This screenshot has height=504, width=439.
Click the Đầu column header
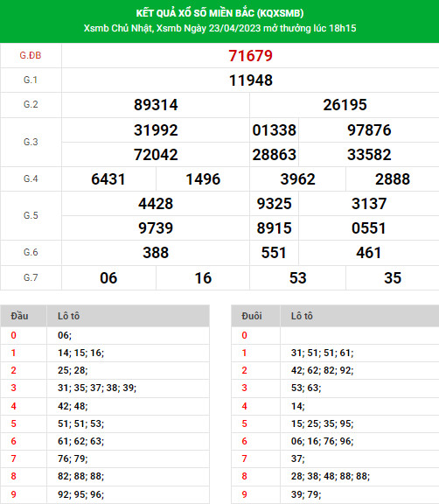pyautogui.click(x=19, y=316)
